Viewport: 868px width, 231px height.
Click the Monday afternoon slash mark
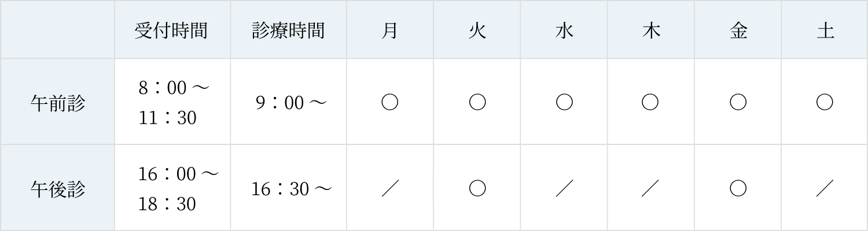390,189
